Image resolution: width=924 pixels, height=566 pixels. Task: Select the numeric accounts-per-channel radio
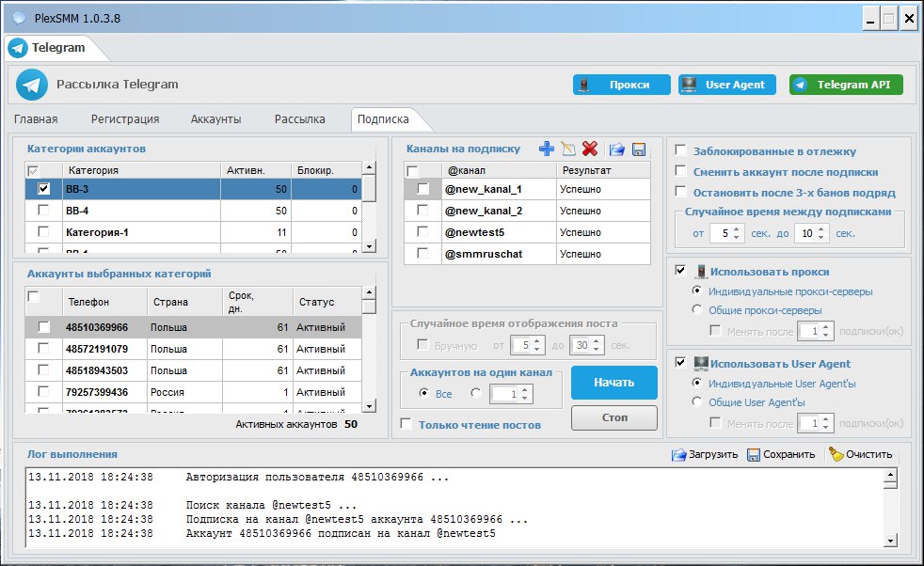(476, 392)
